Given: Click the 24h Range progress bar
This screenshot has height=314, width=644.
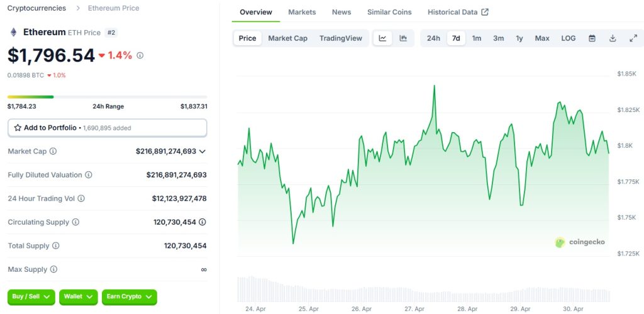Looking at the screenshot, I should pyautogui.click(x=107, y=97).
